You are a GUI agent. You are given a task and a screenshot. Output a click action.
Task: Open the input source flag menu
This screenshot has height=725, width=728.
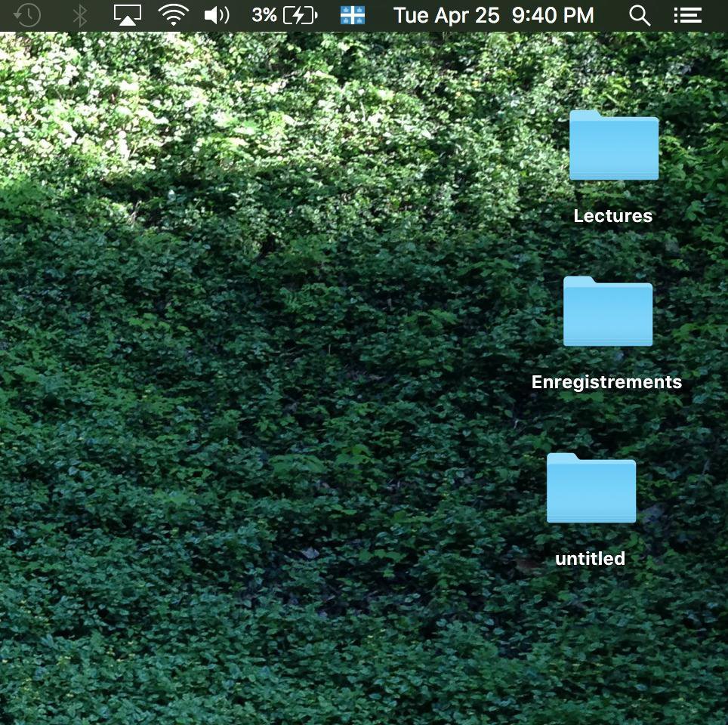point(353,15)
